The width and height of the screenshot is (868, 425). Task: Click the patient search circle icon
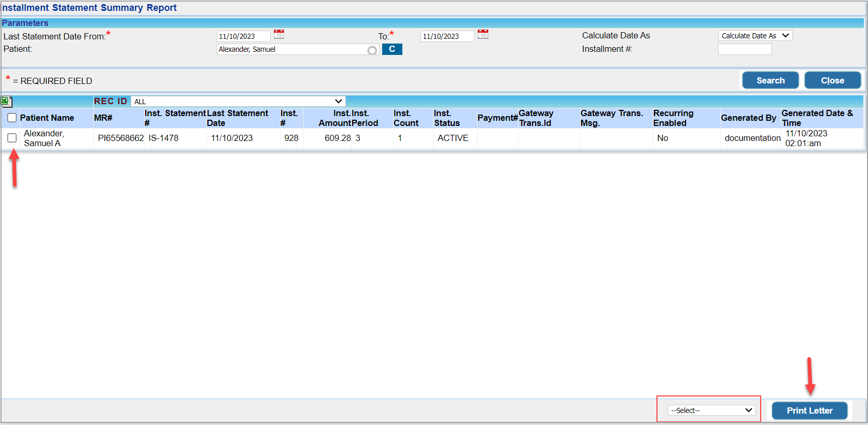[x=372, y=50]
